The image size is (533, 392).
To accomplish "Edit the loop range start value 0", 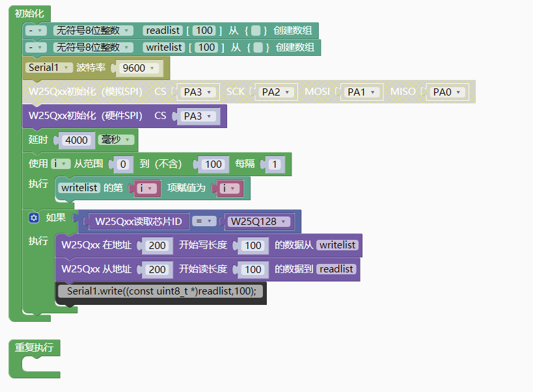I will (123, 164).
